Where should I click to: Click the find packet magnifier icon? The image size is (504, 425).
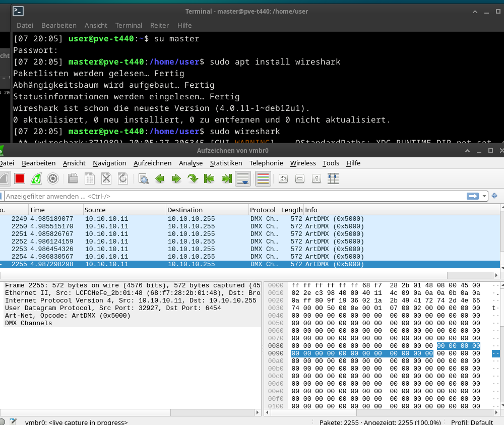(143, 178)
